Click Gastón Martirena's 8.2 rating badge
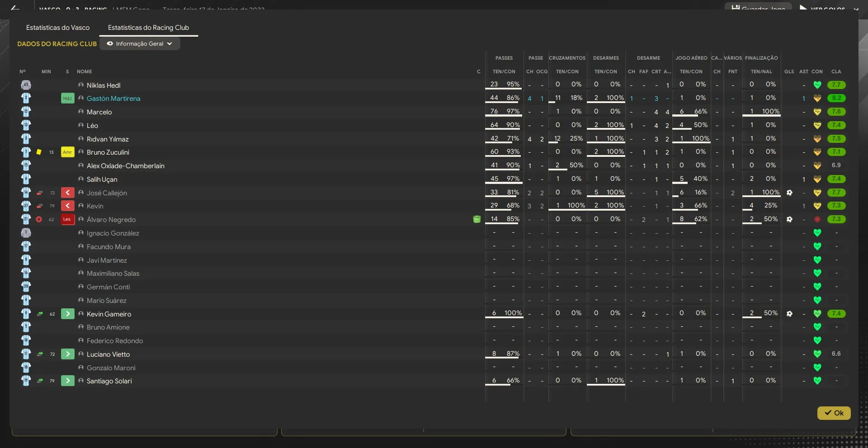This screenshot has width=868, height=448. 836,98
